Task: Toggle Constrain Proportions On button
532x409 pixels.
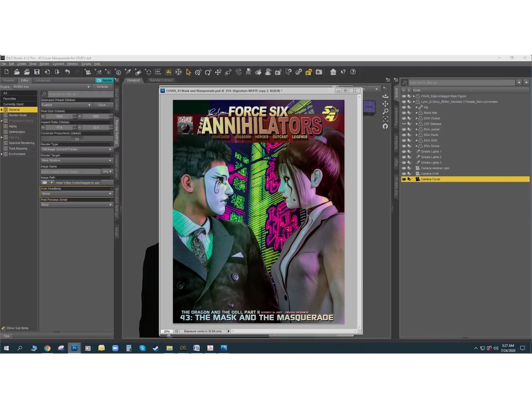Action: [x=77, y=139]
